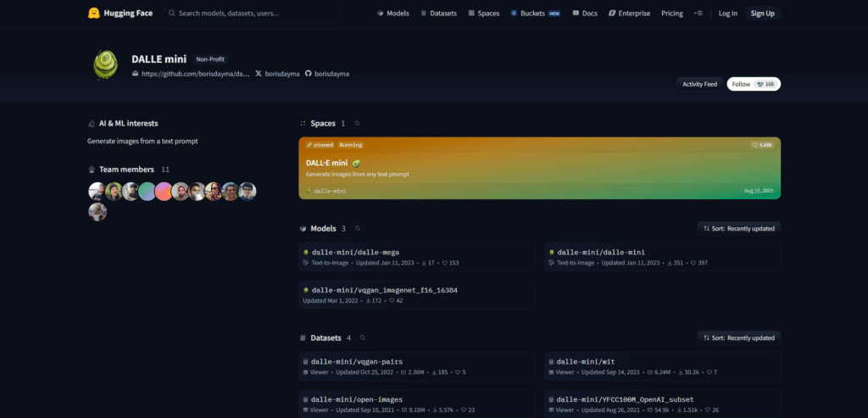This screenshot has width=868, height=418.
Task: Click the Sign Up button
Action: point(762,14)
